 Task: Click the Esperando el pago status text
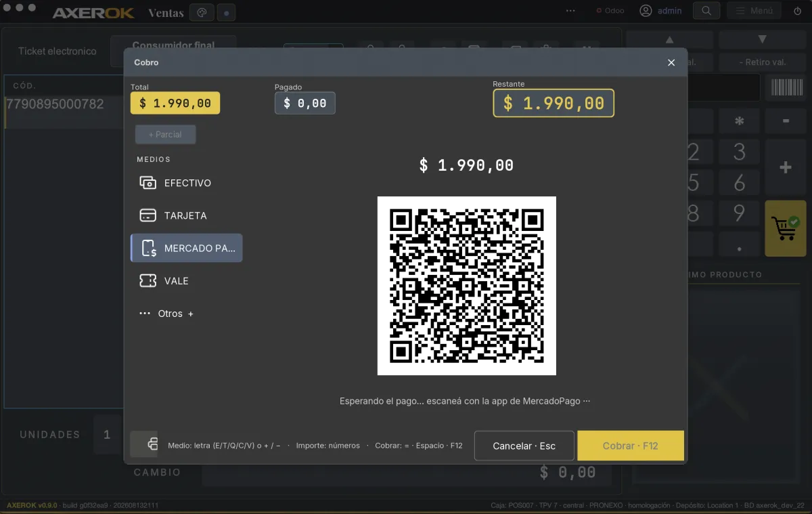(465, 401)
